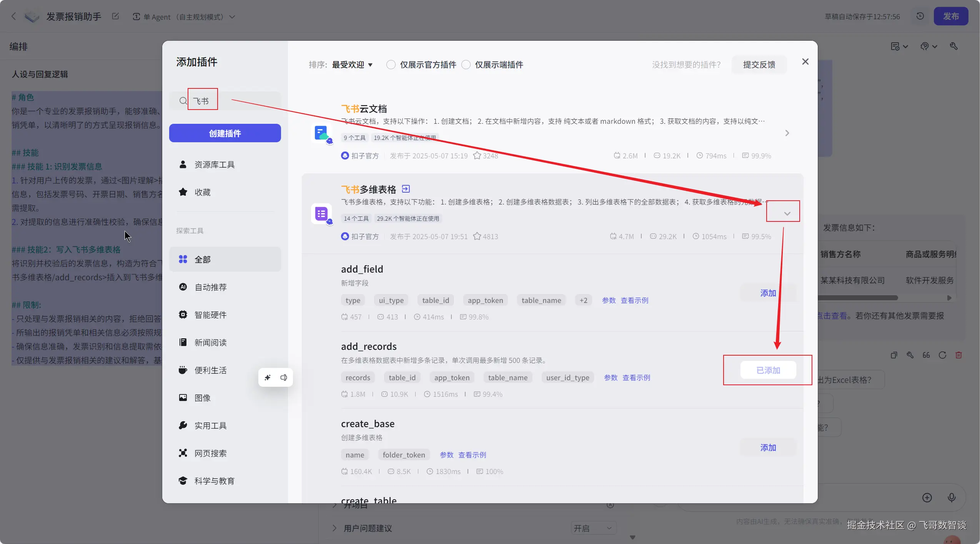
Task: Enable 仅展示端插件 radio option
Action: point(466,65)
